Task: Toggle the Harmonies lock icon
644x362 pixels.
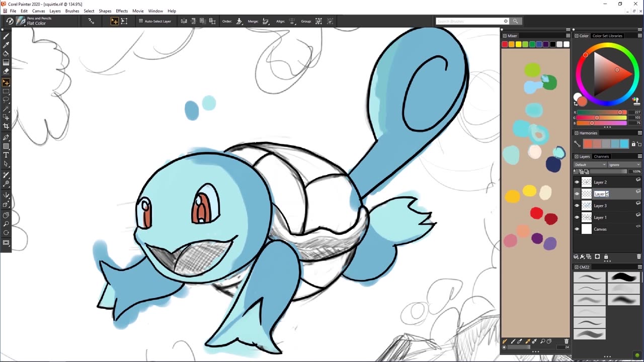Action: click(633, 144)
